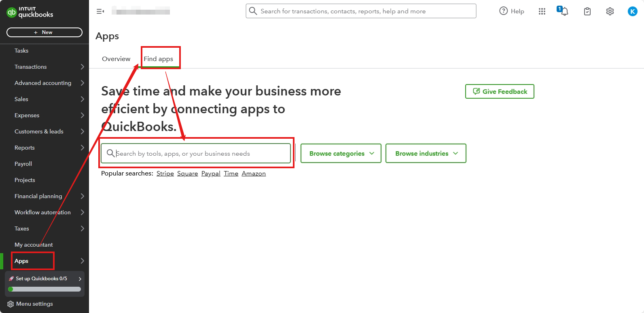Click the + New button
This screenshot has height=313, width=644.
(44, 32)
